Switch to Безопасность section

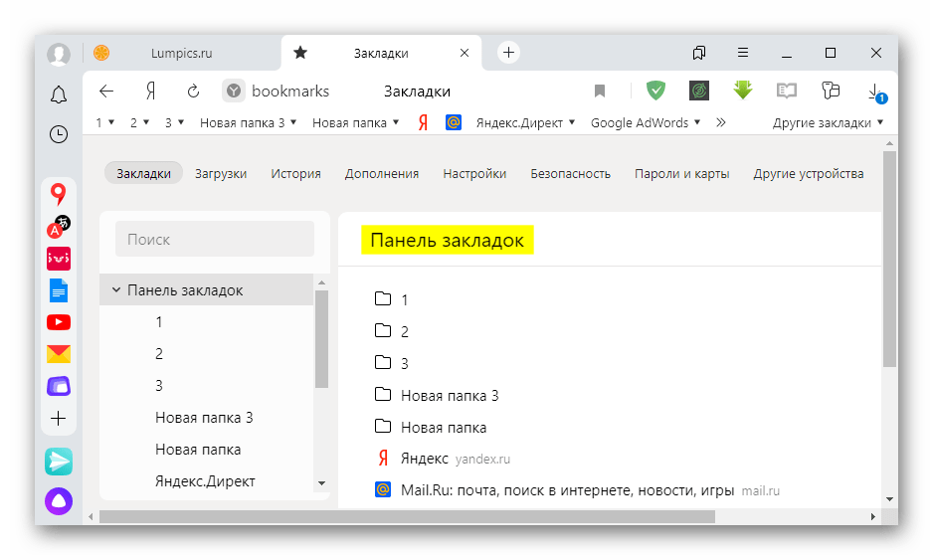pos(571,174)
